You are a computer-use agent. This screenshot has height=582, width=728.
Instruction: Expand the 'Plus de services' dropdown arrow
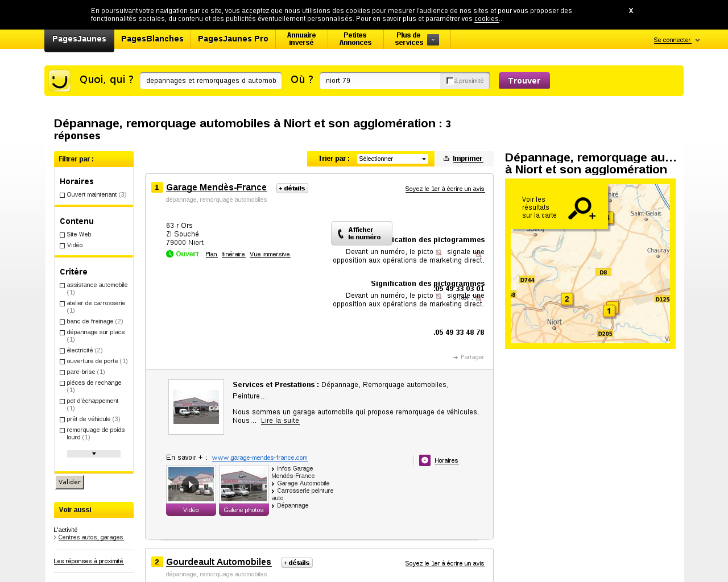point(433,39)
